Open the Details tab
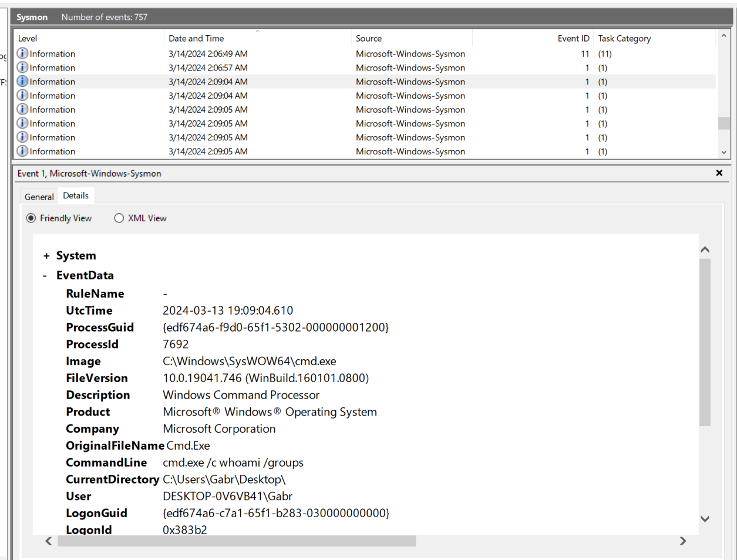737x560 pixels. [76, 196]
